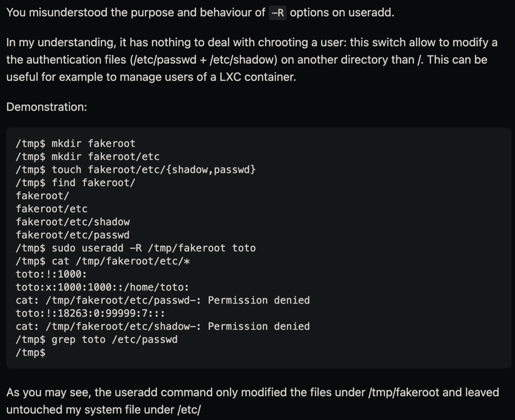Click the shadow- Permission denied error line
The width and height of the screenshot is (515, 420).
click(x=163, y=327)
